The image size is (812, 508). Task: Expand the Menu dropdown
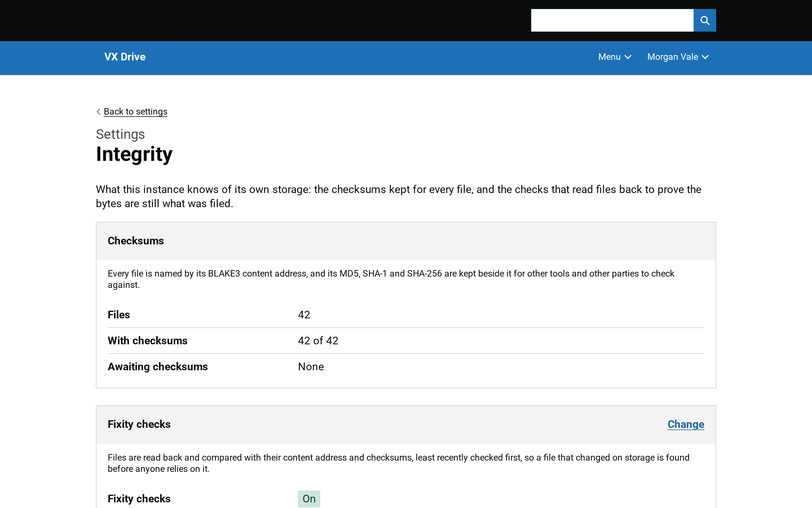(x=615, y=57)
